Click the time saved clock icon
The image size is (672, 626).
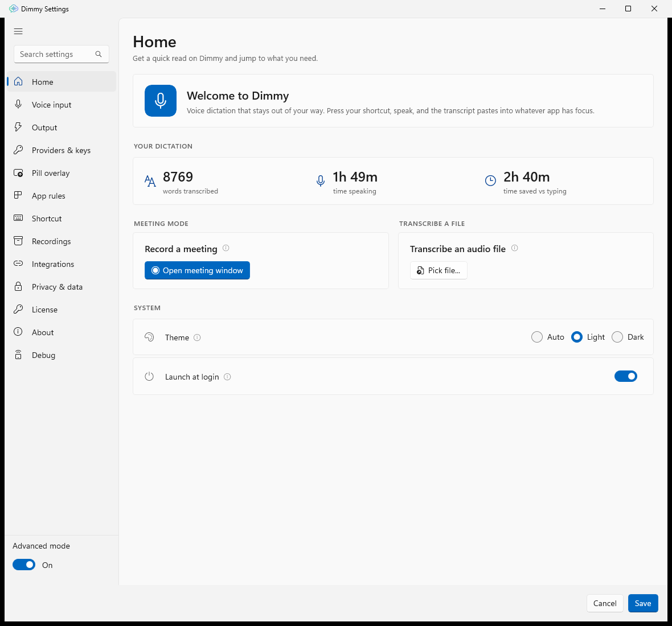point(490,181)
